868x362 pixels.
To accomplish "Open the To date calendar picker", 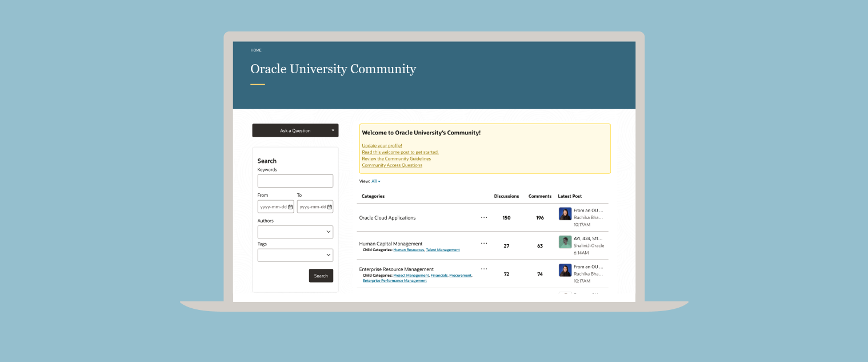I will 330,207.
